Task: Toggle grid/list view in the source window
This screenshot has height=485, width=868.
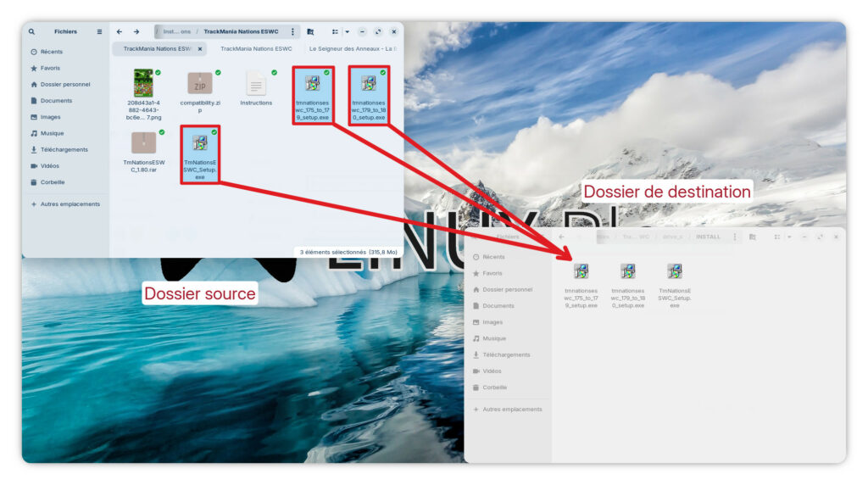Action: [x=335, y=31]
